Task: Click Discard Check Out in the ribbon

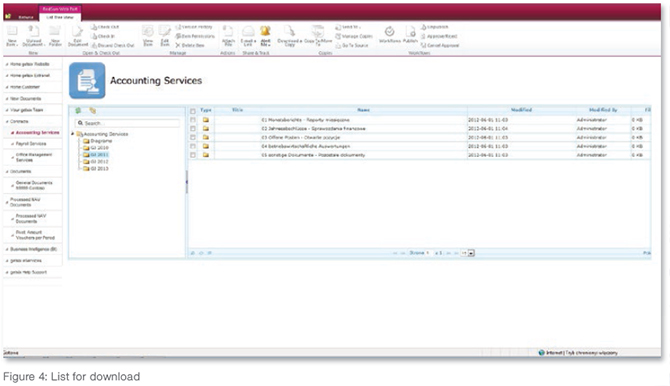Action: tap(113, 45)
